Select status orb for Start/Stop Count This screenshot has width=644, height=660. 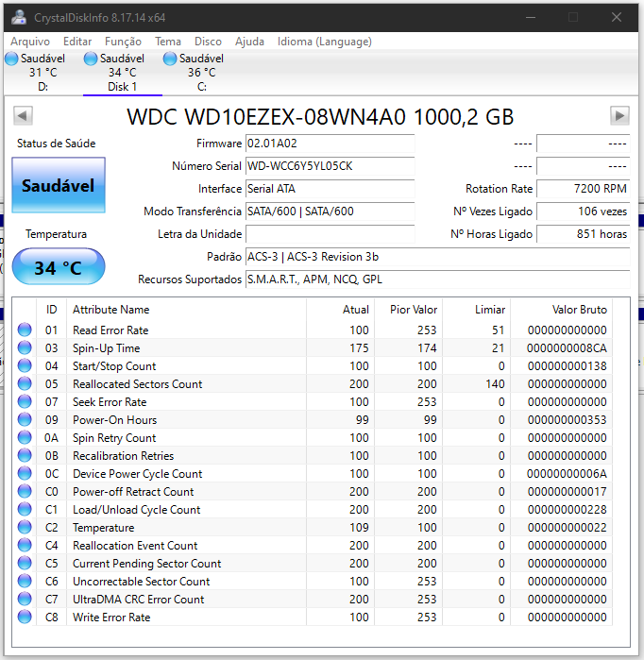25,365
